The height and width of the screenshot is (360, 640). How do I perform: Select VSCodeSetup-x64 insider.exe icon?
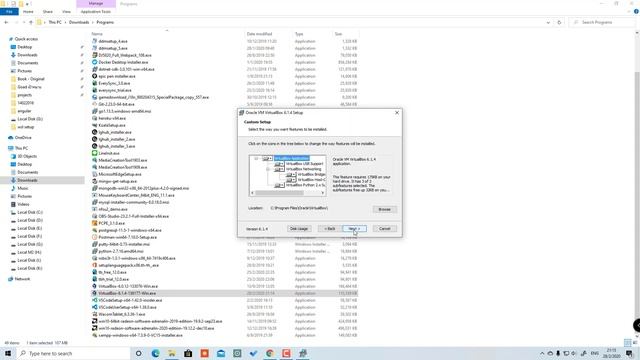click(94, 300)
